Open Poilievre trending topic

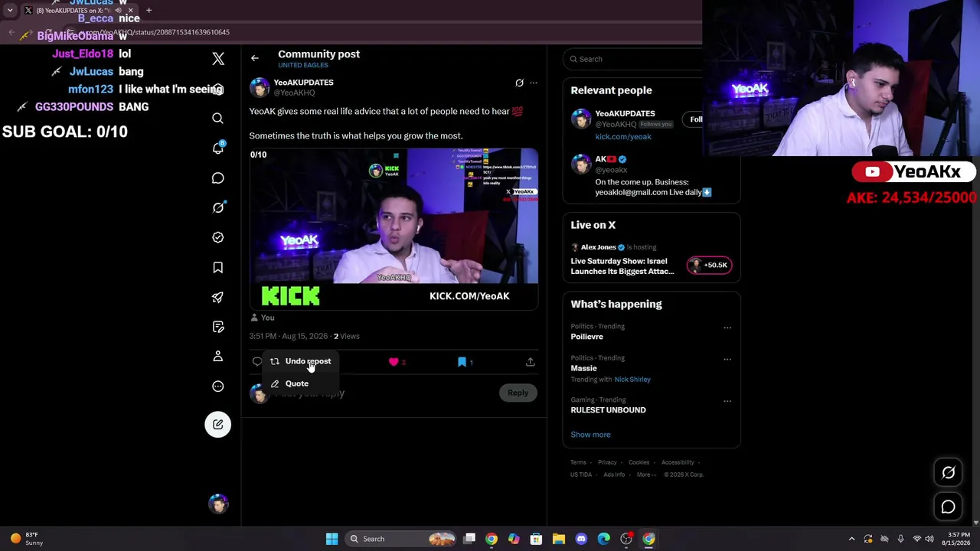tap(586, 337)
